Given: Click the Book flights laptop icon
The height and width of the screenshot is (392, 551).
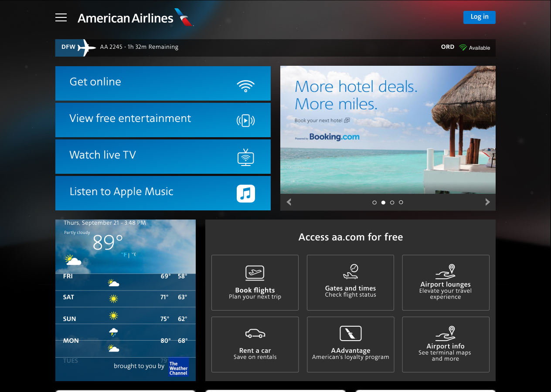Looking at the screenshot, I should click(x=255, y=273).
